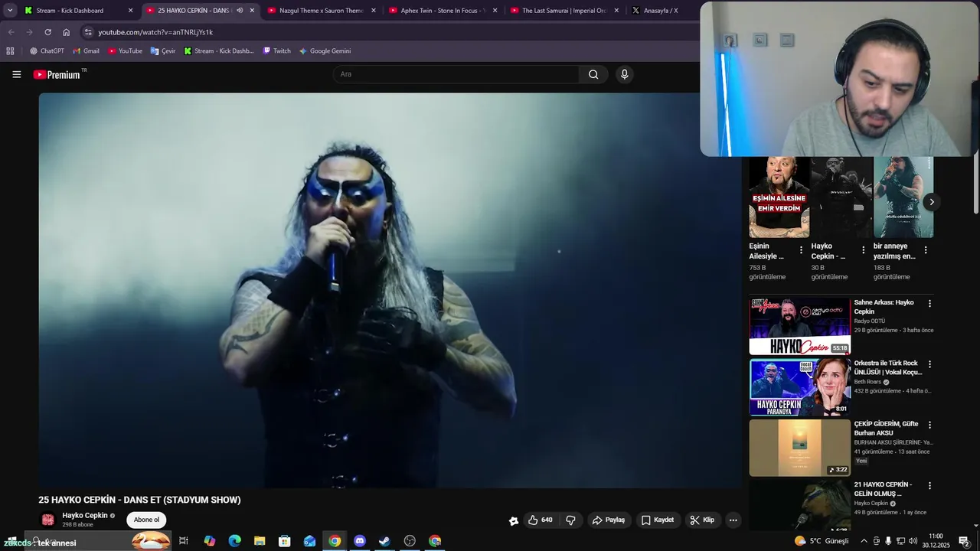980x551 pixels.
Task: Open Steam from the taskbar
Action: pyautogui.click(x=384, y=541)
